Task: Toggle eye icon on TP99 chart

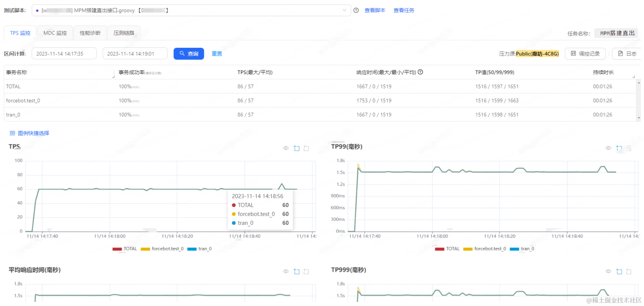Action: 608,148
